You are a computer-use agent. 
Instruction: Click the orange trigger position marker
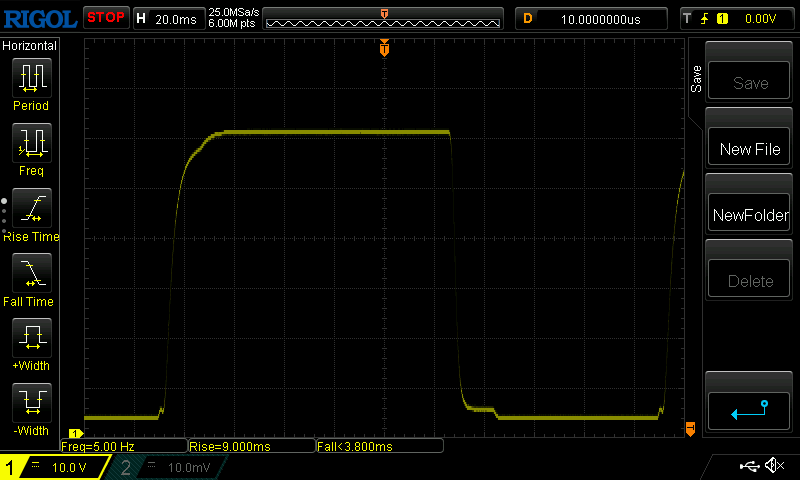click(x=384, y=48)
